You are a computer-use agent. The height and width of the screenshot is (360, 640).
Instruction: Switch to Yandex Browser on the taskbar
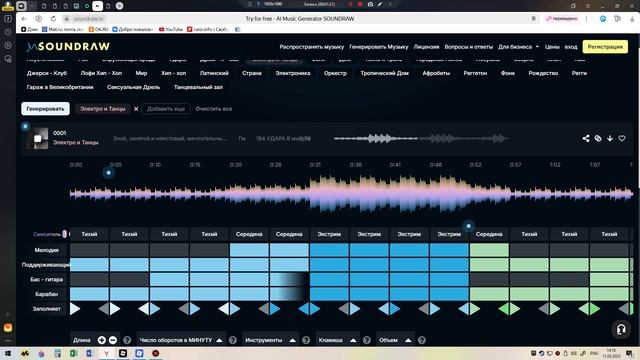click(x=106, y=353)
